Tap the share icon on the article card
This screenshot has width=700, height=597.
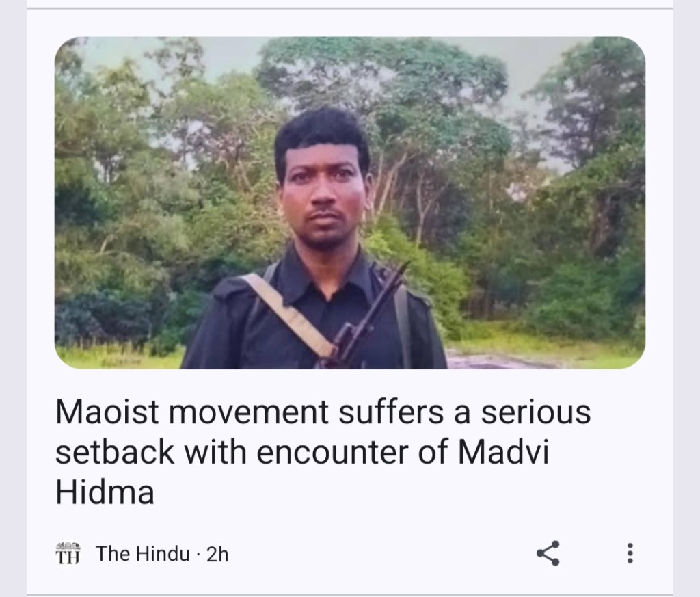[548, 553]
